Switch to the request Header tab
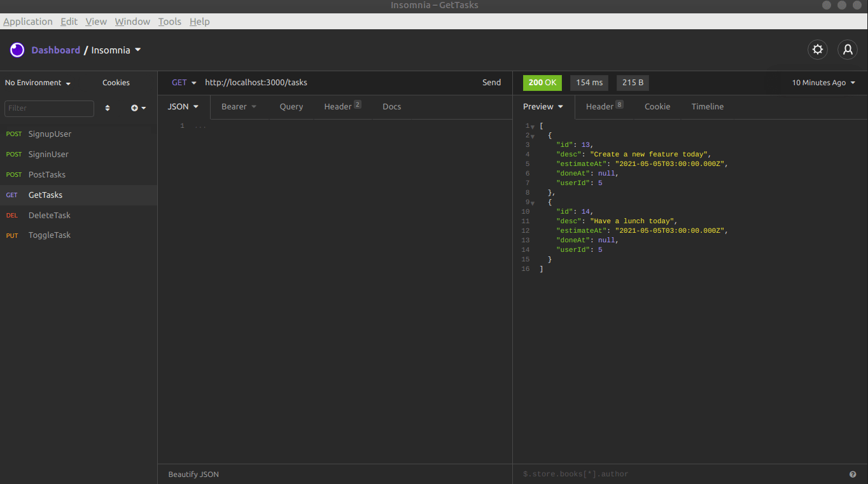The height and width of the screenshot is (484, 868). [x=342, y=106]
